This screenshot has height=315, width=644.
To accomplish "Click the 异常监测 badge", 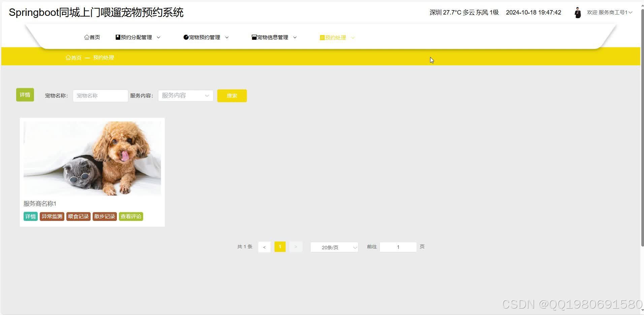I will pyautogui.click(x=52, y=216).
